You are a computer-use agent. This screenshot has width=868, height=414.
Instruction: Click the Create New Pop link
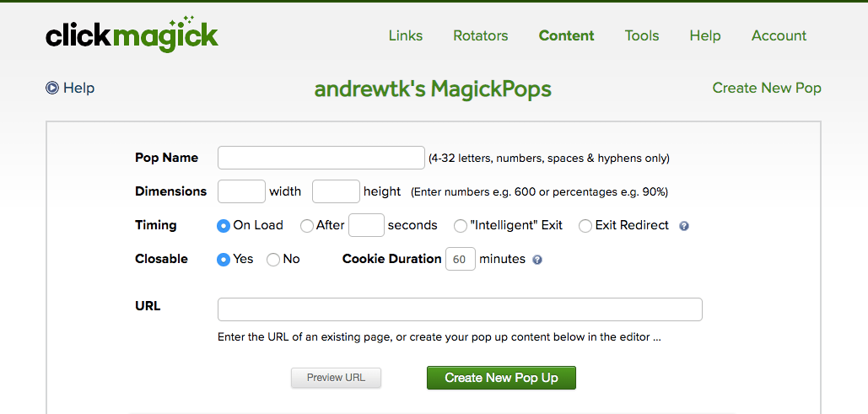(767, 88)
